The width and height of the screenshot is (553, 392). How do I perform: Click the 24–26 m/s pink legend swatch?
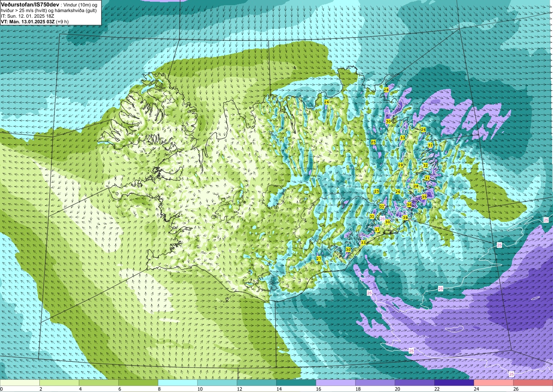point(494,383)
